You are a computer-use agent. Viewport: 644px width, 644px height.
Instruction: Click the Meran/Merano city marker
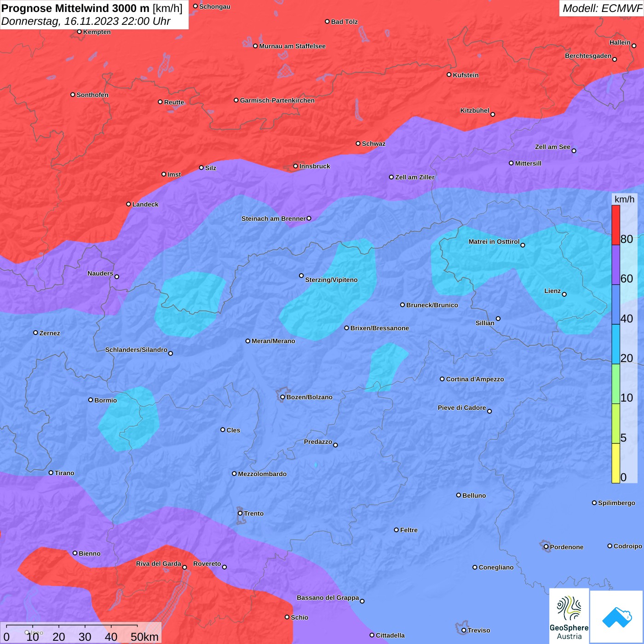248,341
